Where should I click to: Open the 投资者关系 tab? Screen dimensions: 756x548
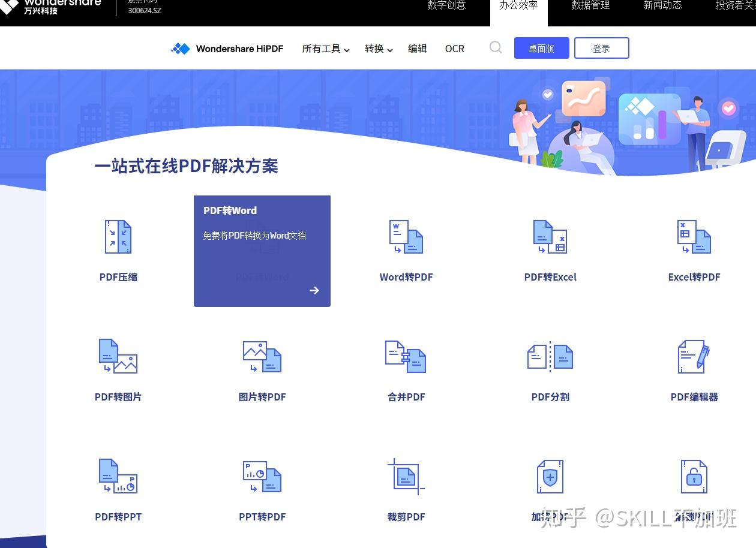(736, 5)
